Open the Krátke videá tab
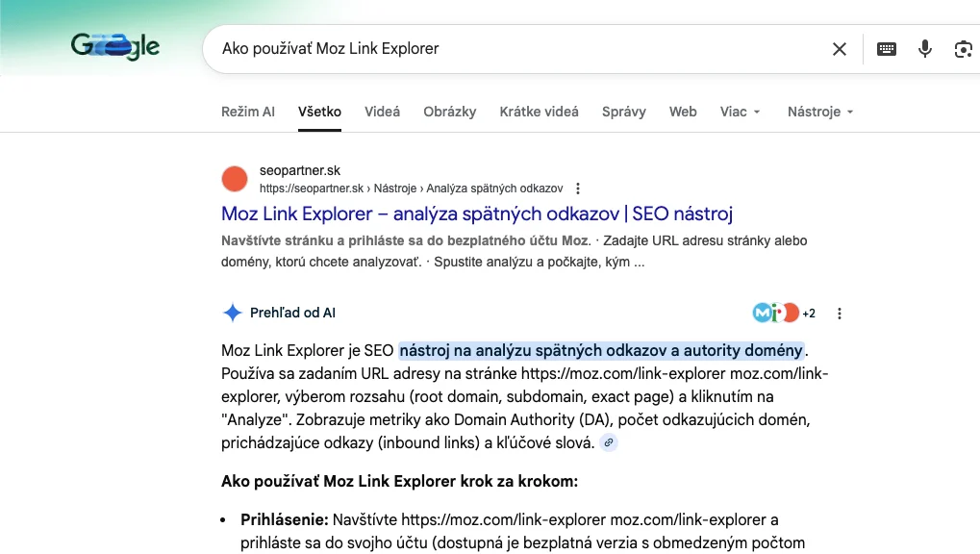Screen dimensions: 980x554 click(x=539, y=112)
